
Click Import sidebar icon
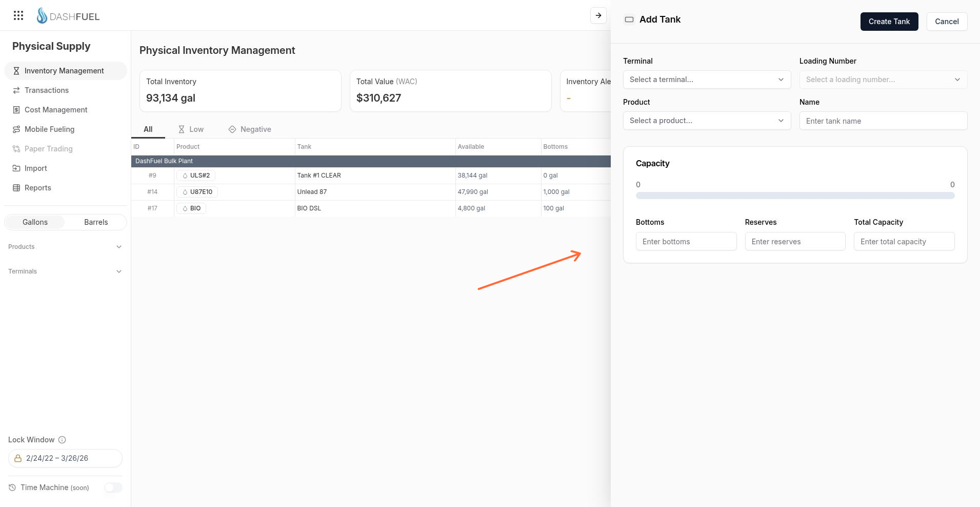click(16, 168)
